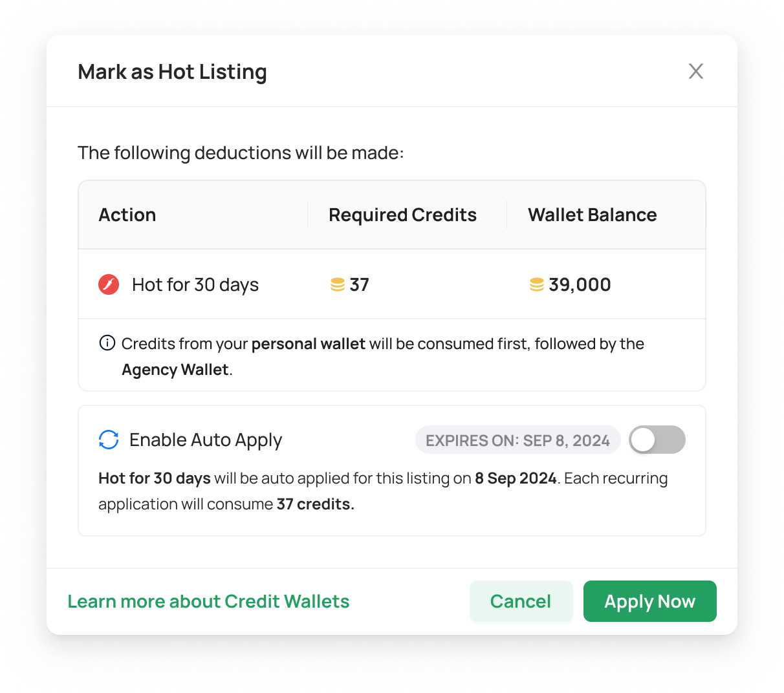The image size is (784, 693).
Task: Click the 37 required credits value
Action: tap(359, 284)
